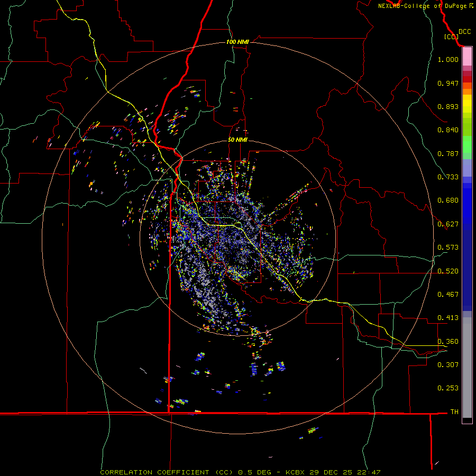Image resolution: width=476 pixels, height=476 pixels.
Task: Click the 1.000 value on the scale
Action: [448, 59]
